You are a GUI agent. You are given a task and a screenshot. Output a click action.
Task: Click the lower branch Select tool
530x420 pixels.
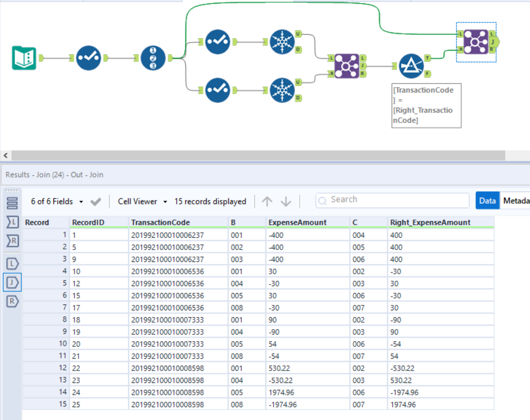[x=218, y=90]
